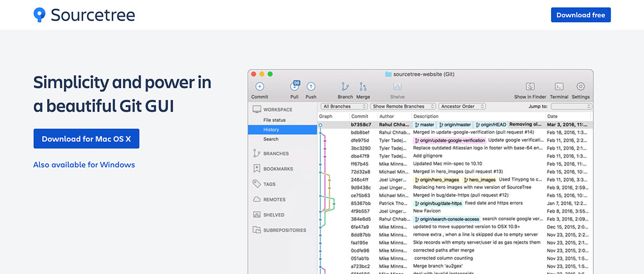Click Updated Mac min-spec to 10.10 description
Image resolution: width=644 pixels, height=274 pixels.
[x=448, y=164]
